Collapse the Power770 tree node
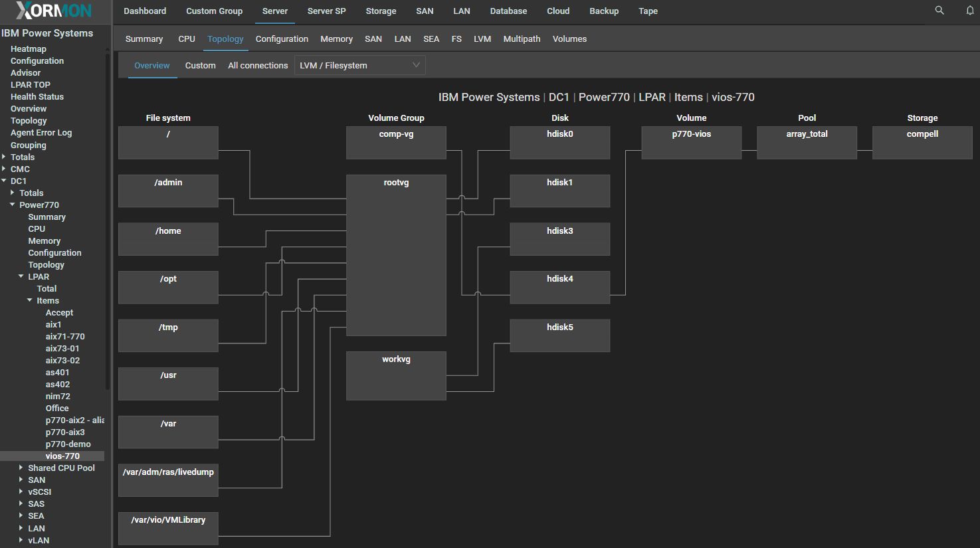The width and height of the screenshot is (980, 548). 13,205
